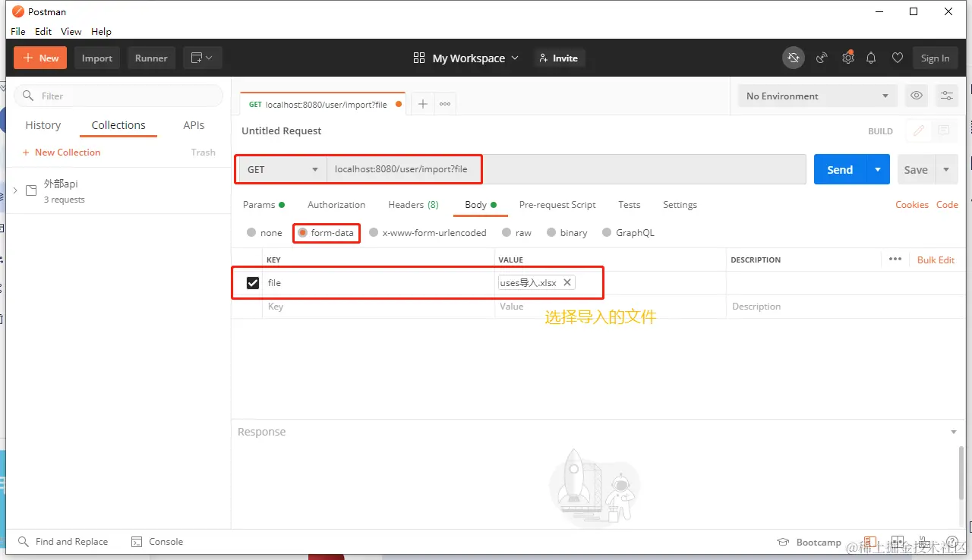This screenshot has width=972, height=560.
Task: Click the Import button
Action: click(x=97, y=58)
